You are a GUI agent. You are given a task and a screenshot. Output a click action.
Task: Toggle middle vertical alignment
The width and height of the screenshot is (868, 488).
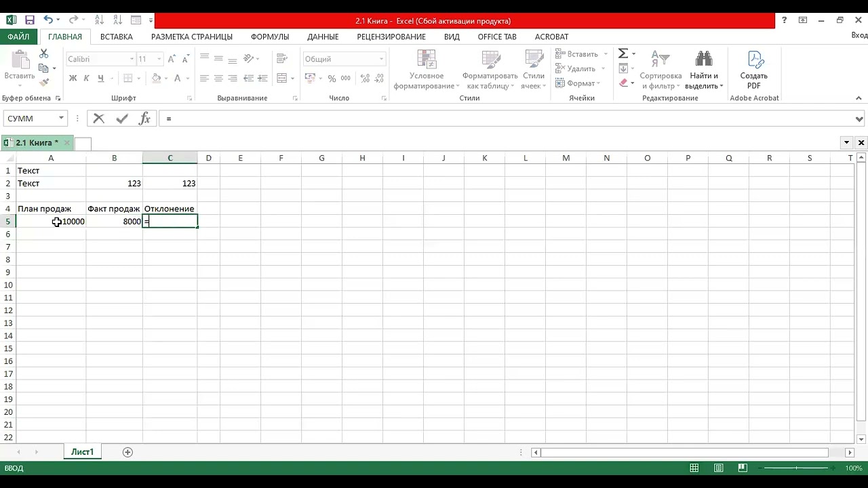(x=218, y=58)
